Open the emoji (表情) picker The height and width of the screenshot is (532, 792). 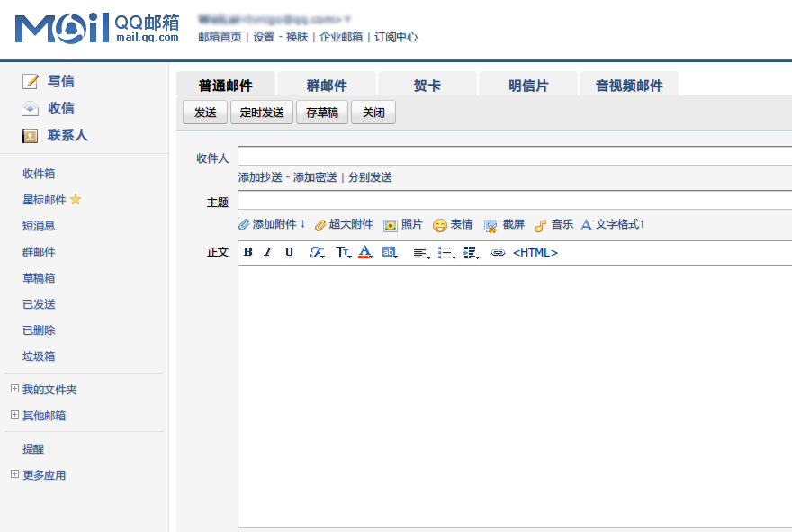(x=438, y=225)
